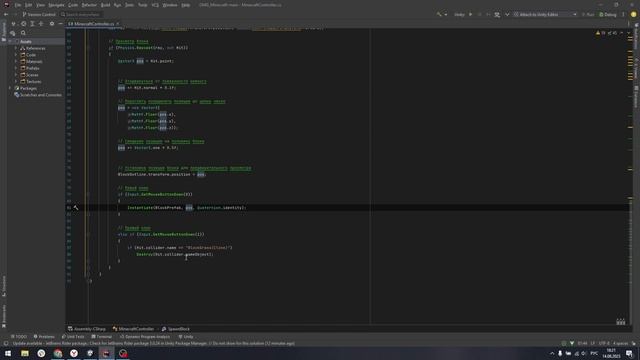Click the SpawnBlock breadcrumb
Image resolution: width=640 pixels, height=360 pixels.
(176, 329)
